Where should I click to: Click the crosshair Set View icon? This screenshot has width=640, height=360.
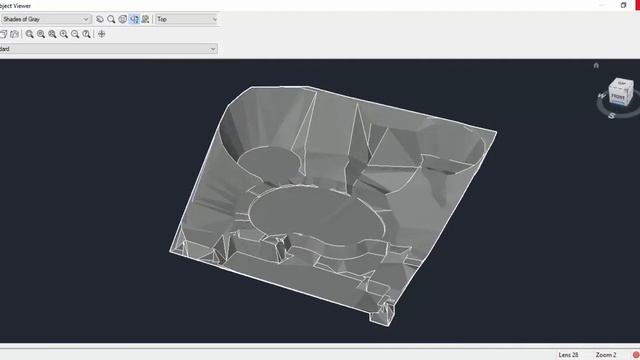tap(102, 34)
